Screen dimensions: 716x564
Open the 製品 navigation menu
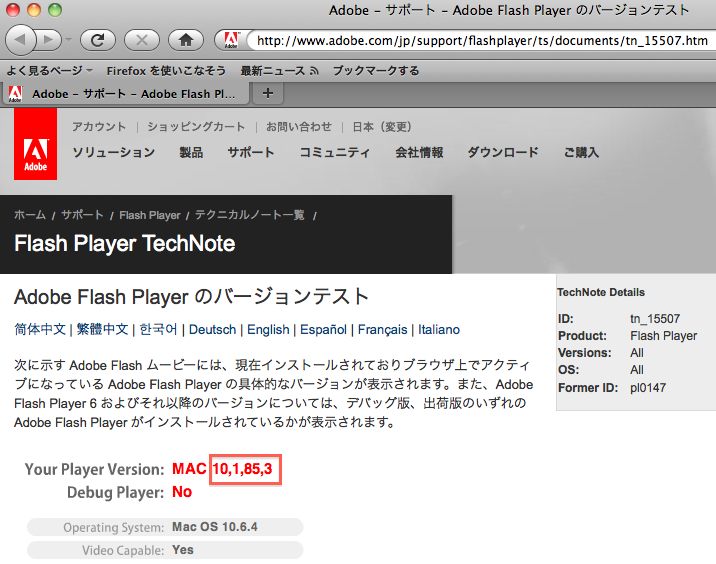point(191,152)
